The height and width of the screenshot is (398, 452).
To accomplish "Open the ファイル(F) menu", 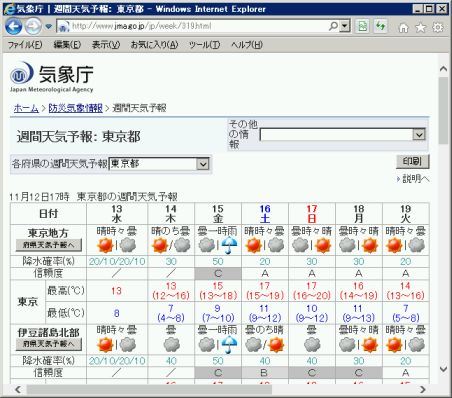I will (x=25, y=45).
